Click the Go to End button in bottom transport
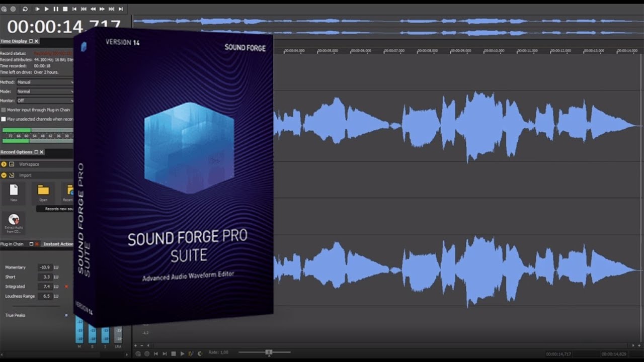This screenshot has width=644, height=362. (x=165, y=354)
